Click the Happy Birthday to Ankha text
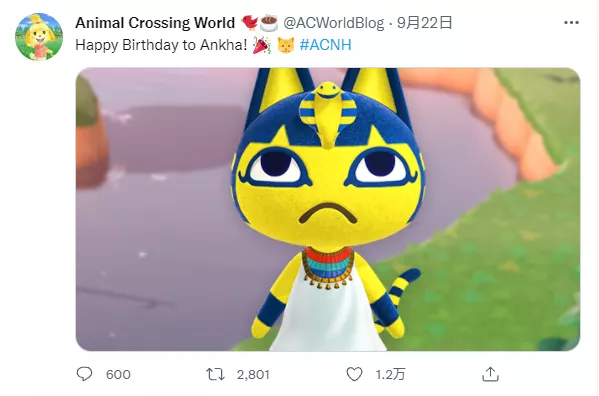 point(162,45)
